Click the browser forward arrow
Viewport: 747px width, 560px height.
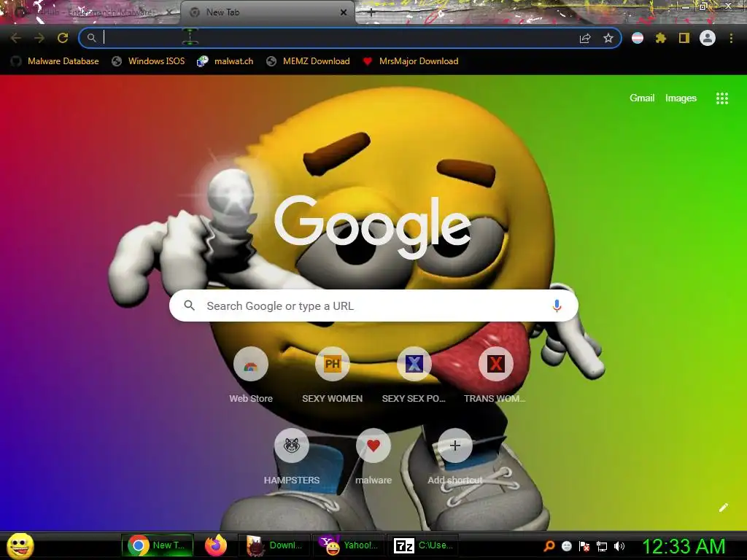(x=39, y=38)
